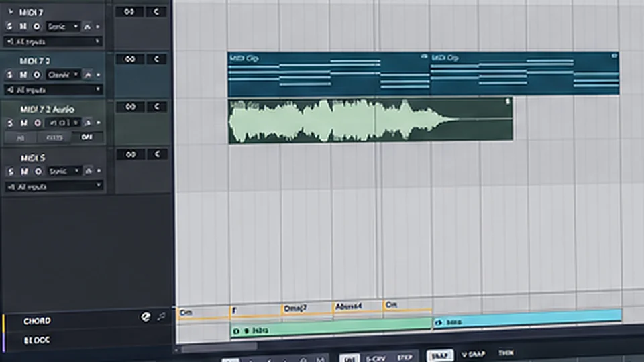Click the C pan control on MIDI 5 row
Viewport: 644px width, 362px height.
pyautogui.click(x=157, y=154)
